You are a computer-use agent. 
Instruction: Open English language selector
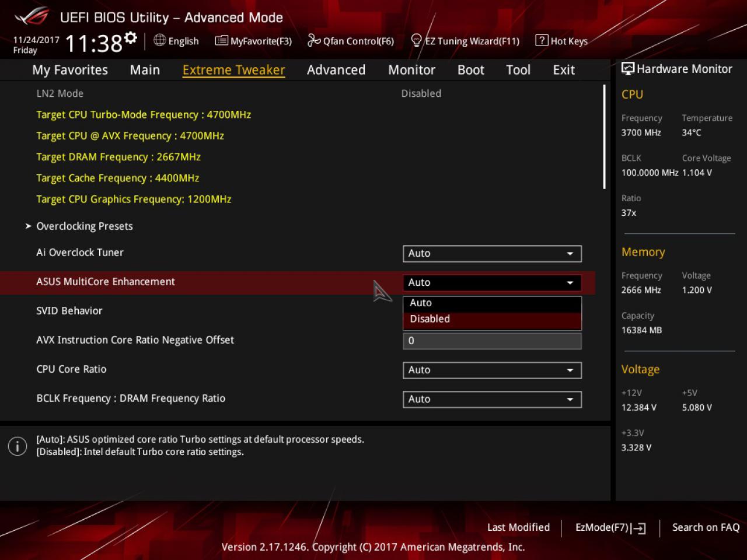(x=183, y=41)
